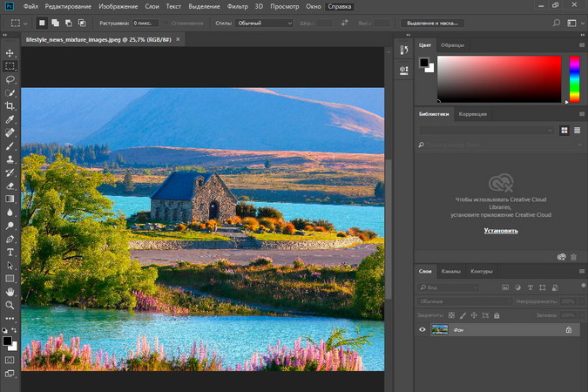
Task: Toggle lock transparent pixels
Action: tap(451, 315)
